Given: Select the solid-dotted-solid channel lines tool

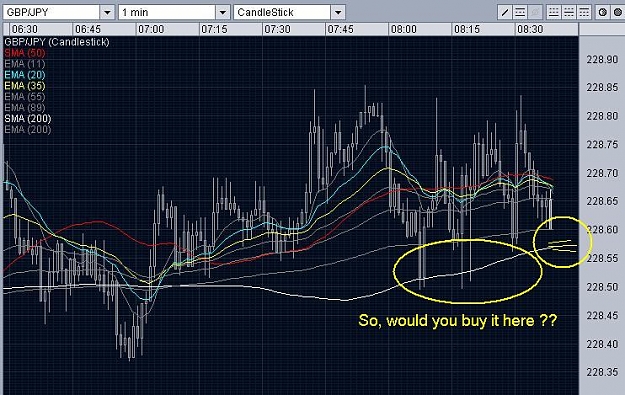Looking at the screenshot, I should pyautogui.click(x=520, y=12).
